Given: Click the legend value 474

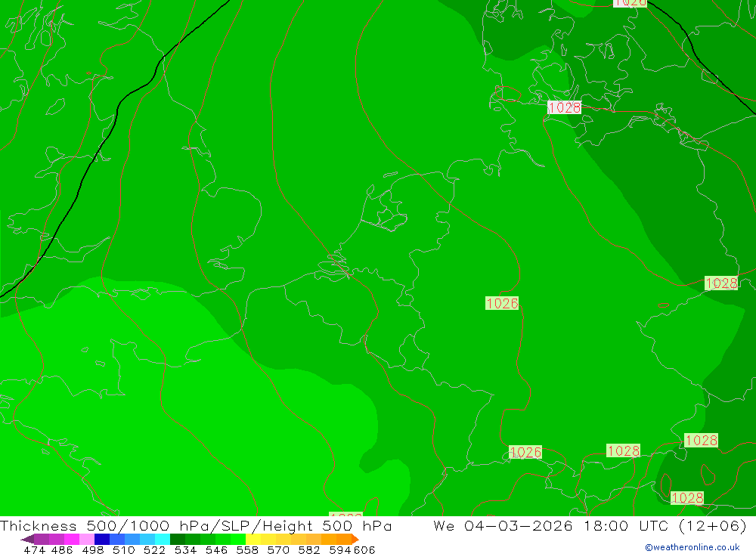Looking at the screenshot, I should click(34, 550).
